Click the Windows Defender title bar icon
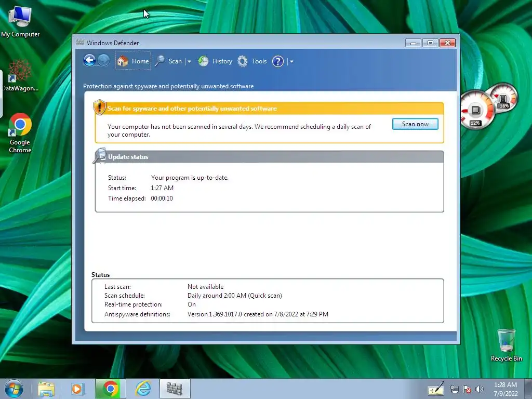Viewport: 532px width, 399px height. [80, 43]
